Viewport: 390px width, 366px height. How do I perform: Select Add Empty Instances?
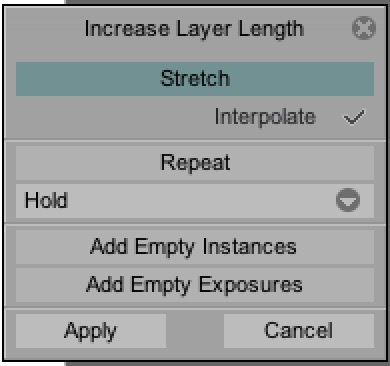pyautogui.click(x=195, y=247)
